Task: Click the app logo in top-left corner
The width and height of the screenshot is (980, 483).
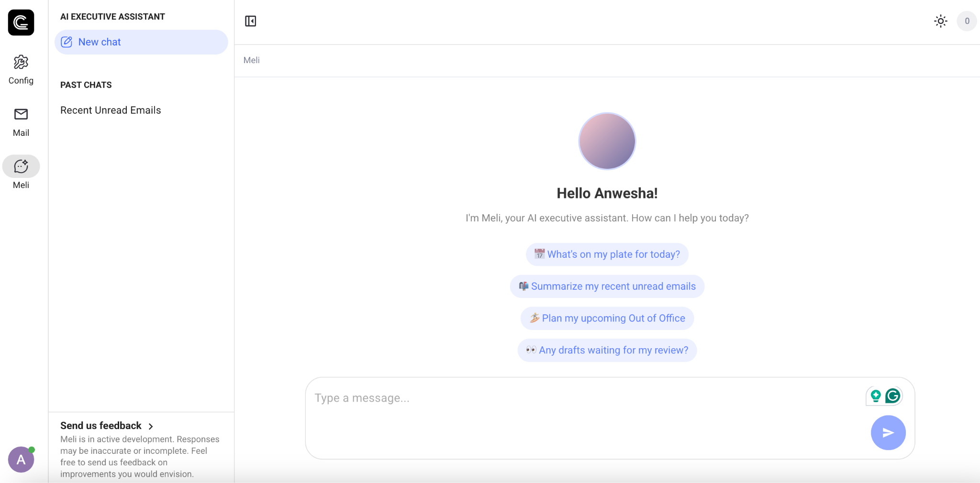Action: 21,22
